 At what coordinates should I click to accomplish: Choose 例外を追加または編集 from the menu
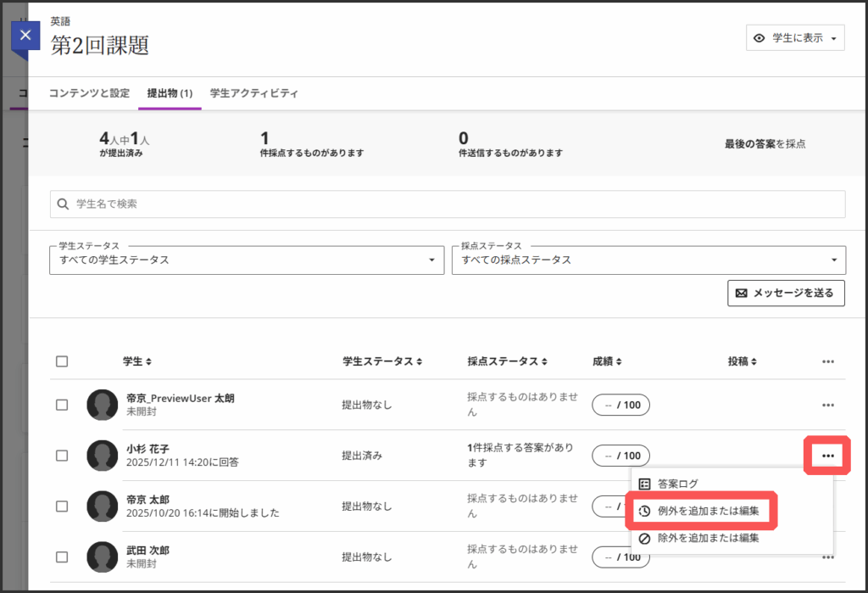coord(701,512)
